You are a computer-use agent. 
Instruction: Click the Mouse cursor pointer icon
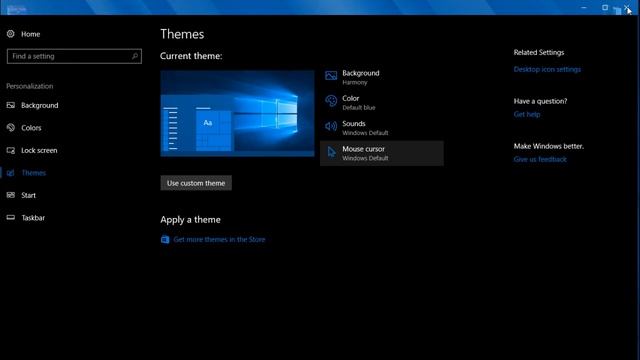331,152
